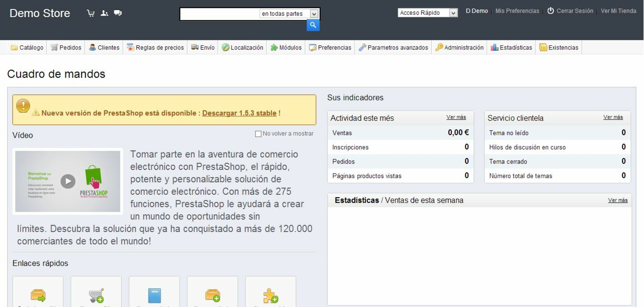This screenshot has height=307, width=644.
Task: Click Número total de temas row
Action: coord(557,176)
